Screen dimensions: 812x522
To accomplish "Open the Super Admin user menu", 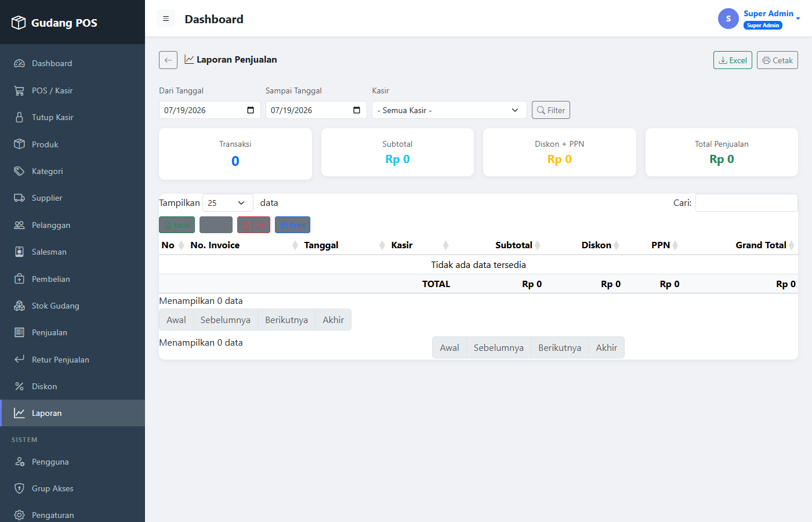I will tap(759, 19).
